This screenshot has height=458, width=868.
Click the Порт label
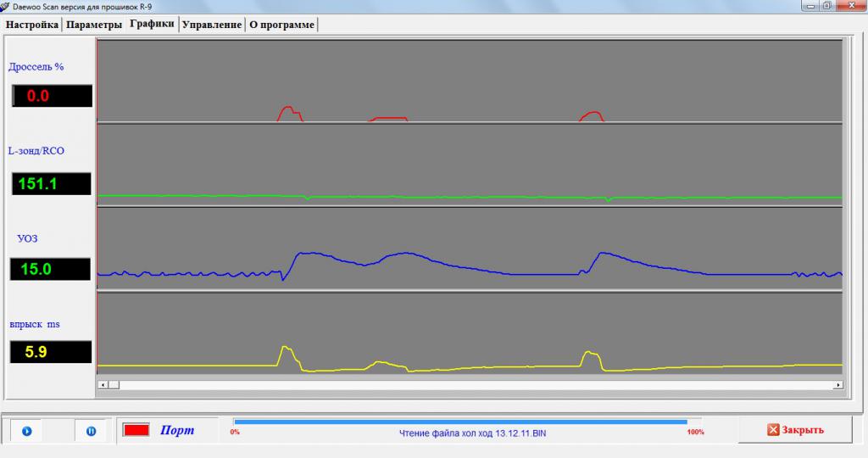click(177, 430)
